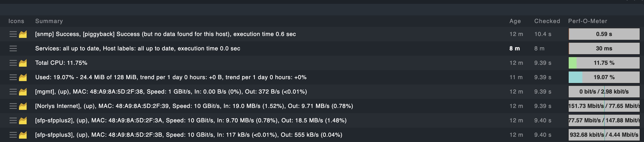Open graph icon for Norlys Internet row
644x142 pixels.
click(23, 106)
